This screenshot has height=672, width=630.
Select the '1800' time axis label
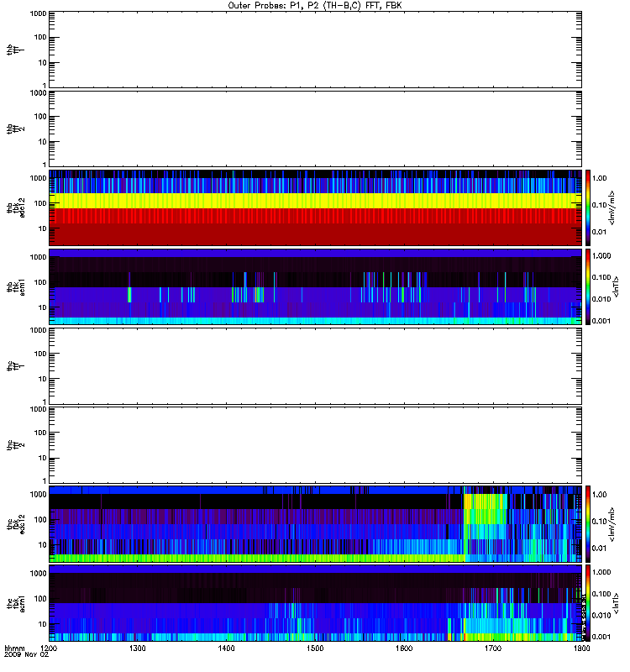coord(581,648)
